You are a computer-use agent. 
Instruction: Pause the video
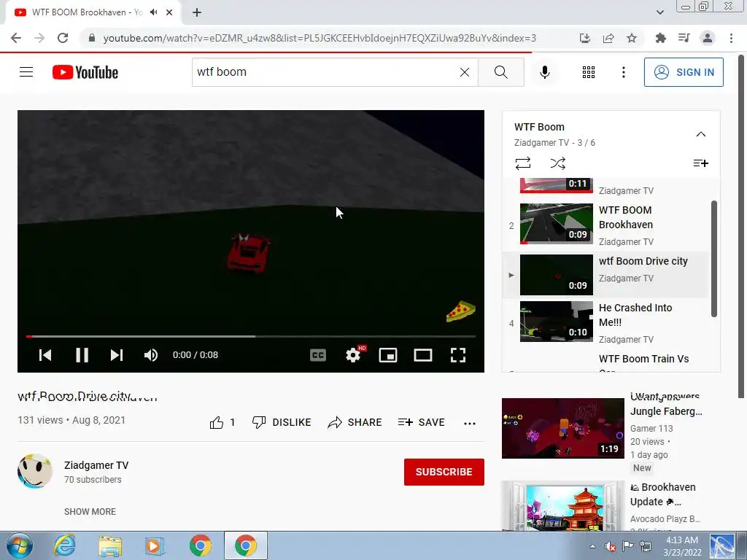[x=82, y=355]
